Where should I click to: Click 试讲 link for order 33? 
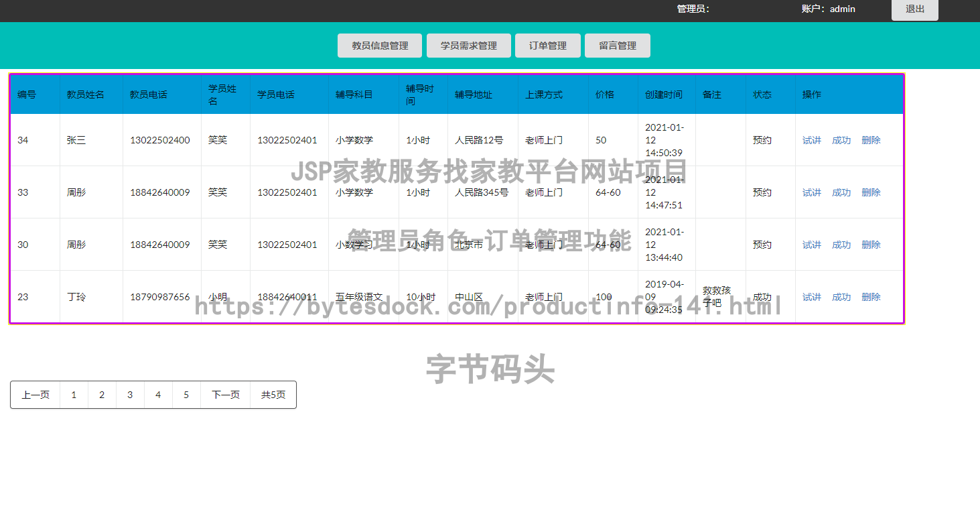pyautogui.click(x=811, y=192)
